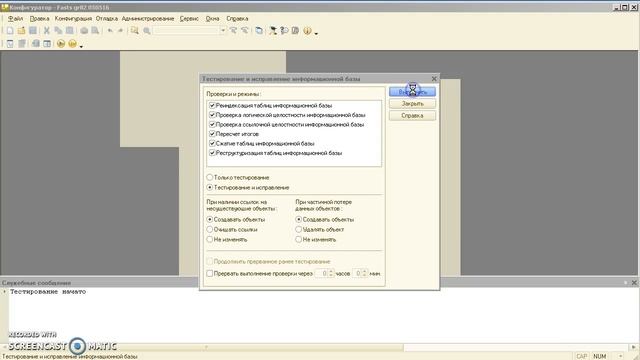Open the Отладка menu
Screen dimensions: 640x360
tap(107, 19)
